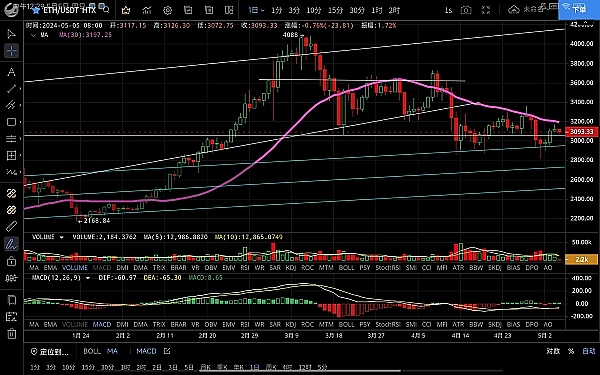The image size is (600, 375).
Task: Click the 定位到 locate button
Action: click(x=50, y=351)
